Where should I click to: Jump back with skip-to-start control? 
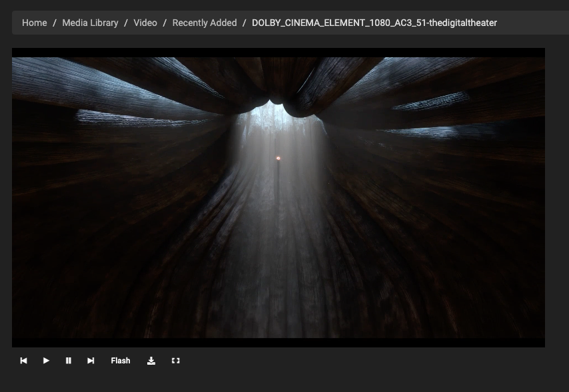[24, 361]
